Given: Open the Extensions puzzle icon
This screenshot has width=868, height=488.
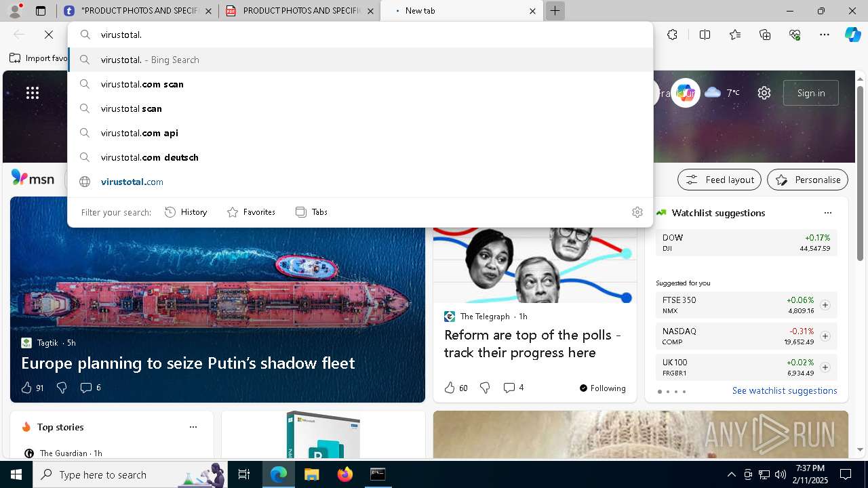Looking at the screenshot, I should pos(672,35).
